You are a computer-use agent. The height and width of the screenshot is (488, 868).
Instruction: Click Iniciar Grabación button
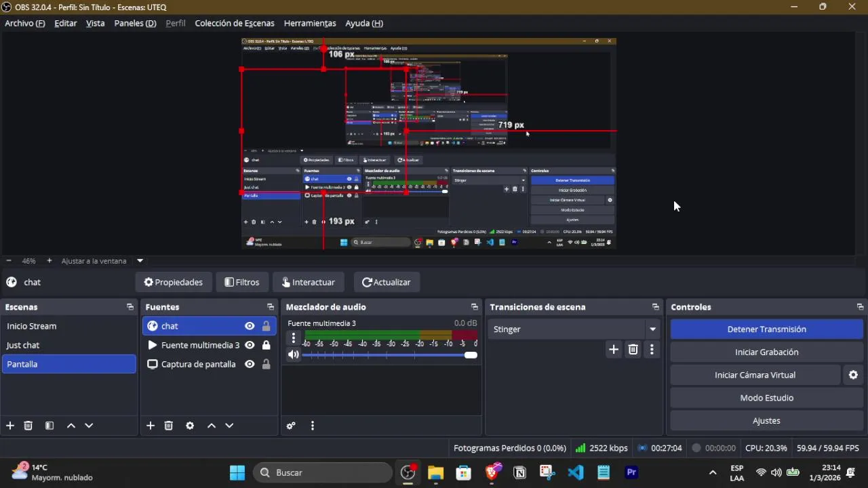tap(767, 352)
